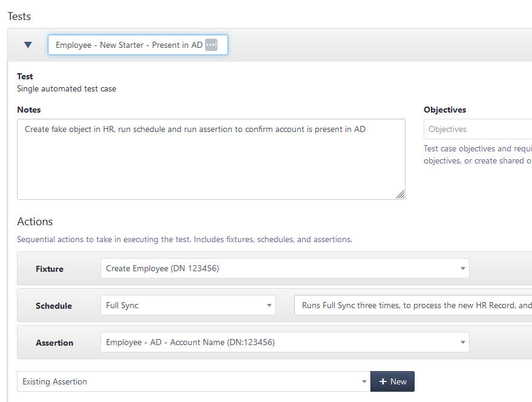Click into the Notes text area
The image size is (532, 402).
click(211, 159)
